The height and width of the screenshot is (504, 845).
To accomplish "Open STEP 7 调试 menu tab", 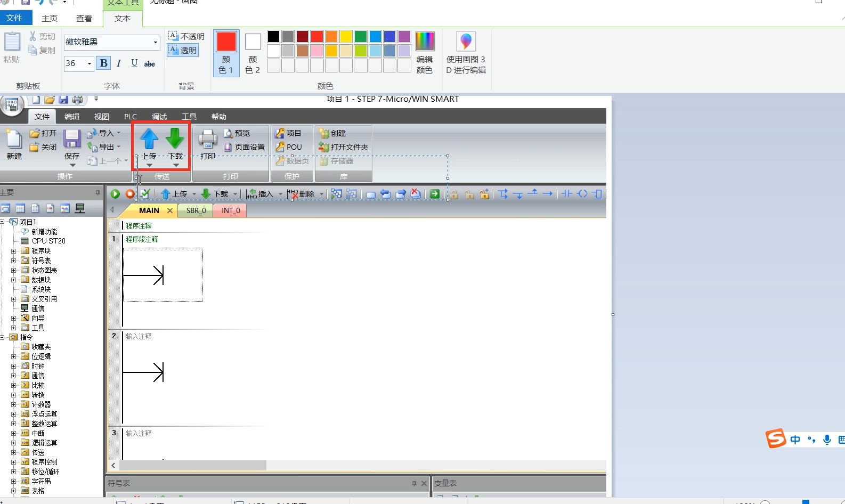I will pos(159,117).
